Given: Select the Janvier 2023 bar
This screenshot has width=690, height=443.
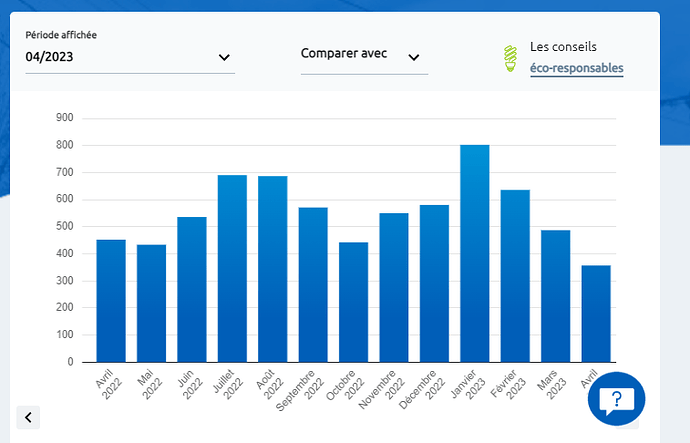Looking at the screenshot, I should (x=475, y=254).
